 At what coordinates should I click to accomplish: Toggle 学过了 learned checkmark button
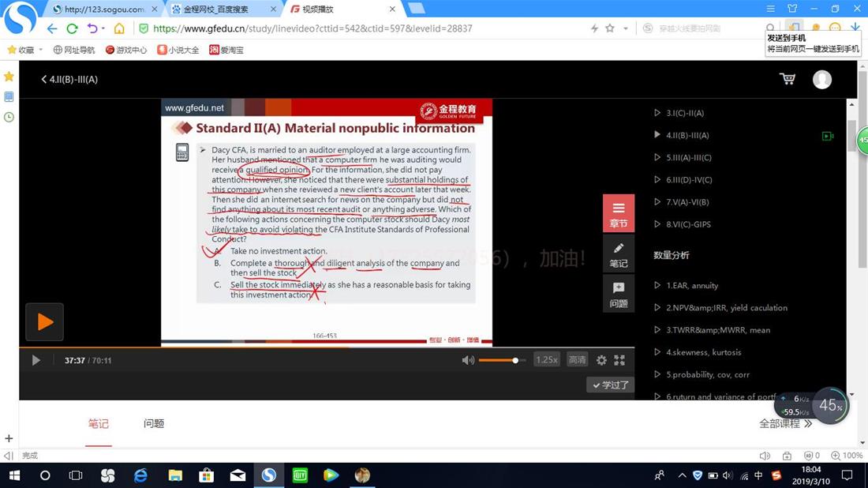tap(611, 385)
